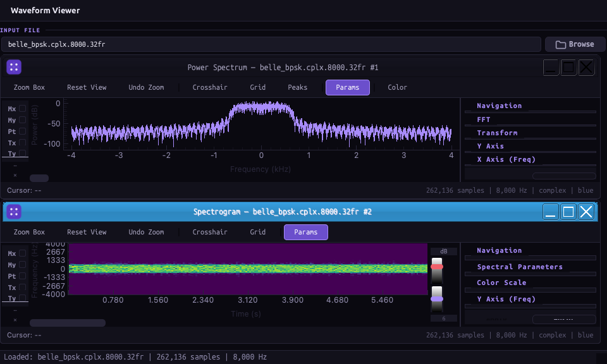The height and width of the screenshot is (364, 607).
Task: Toggle Grid in Power Spectrum toolbar
Action: (x=258, y=87)
